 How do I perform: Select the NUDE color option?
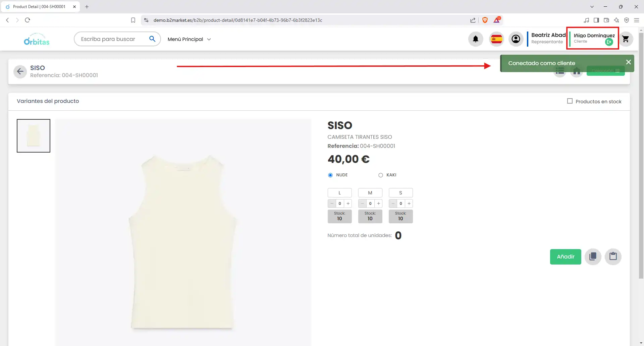(330, 175)
